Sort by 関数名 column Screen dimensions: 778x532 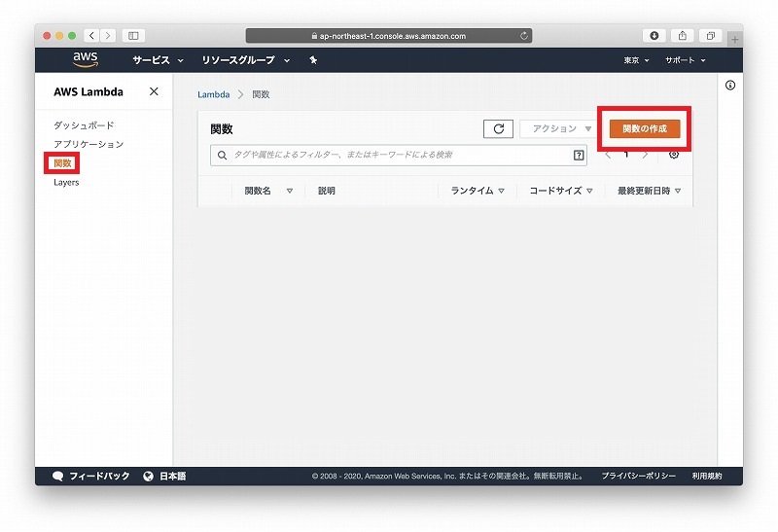point(268,191)
